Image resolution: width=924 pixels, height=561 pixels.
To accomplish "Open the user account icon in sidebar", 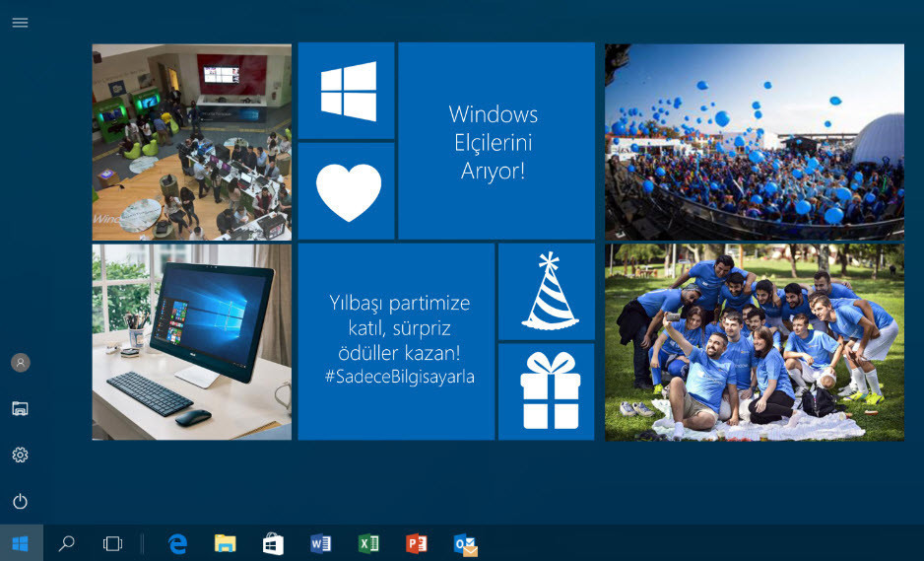I will pyautogui.click(x=20, y=363).
